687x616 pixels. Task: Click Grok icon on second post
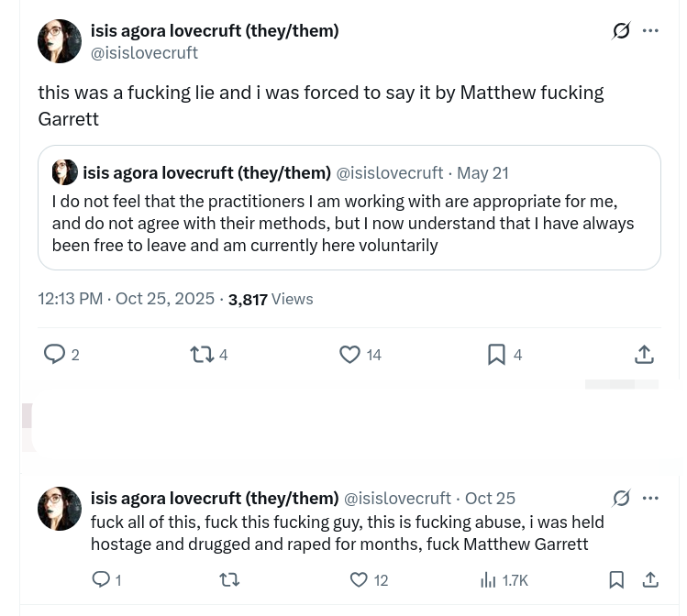pos(621,498)
